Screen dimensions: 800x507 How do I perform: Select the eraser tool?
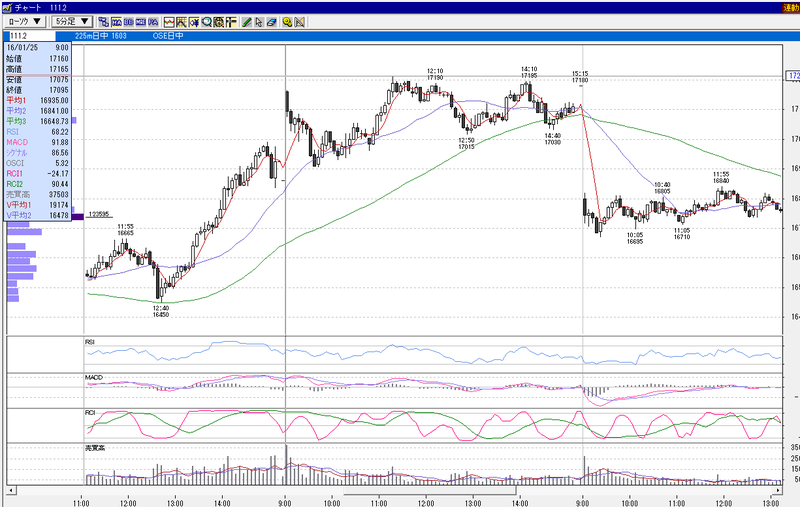271,22
